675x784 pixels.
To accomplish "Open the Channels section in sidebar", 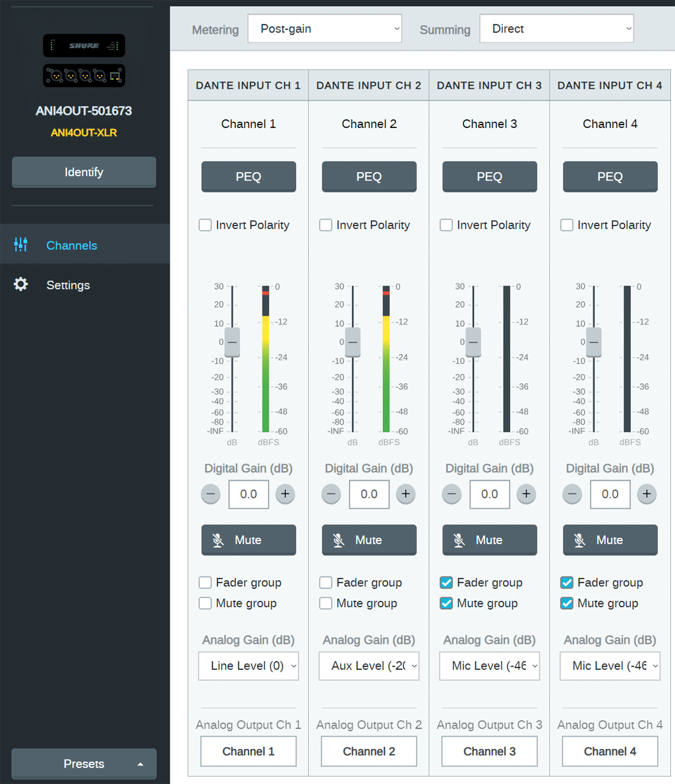I will pyautogui.click(x=71, y=245).
